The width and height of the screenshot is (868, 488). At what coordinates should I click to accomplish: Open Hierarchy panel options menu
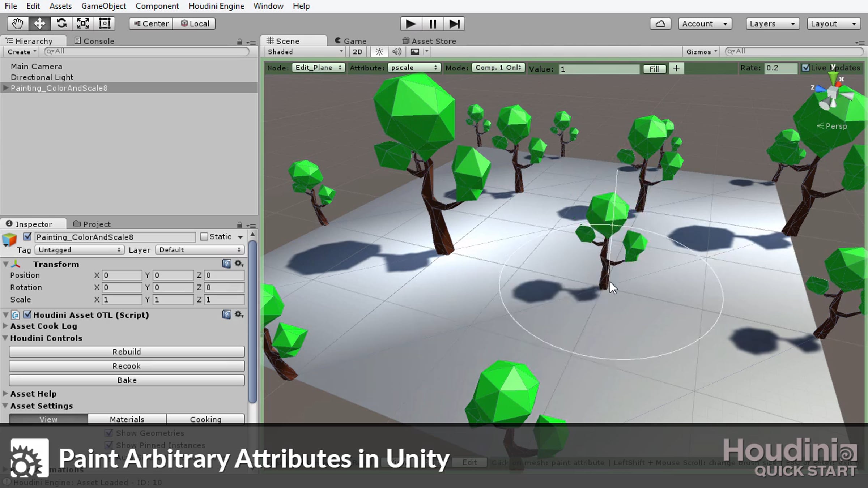pos(251,42)
